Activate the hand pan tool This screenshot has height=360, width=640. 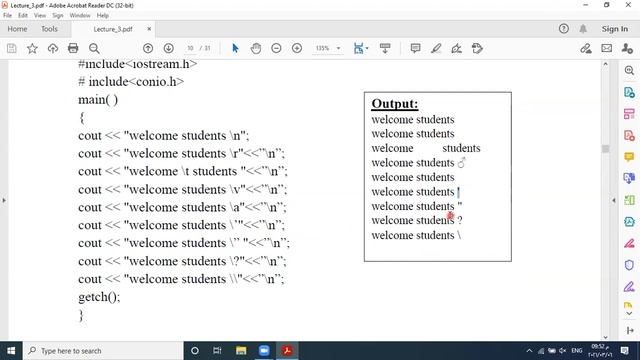pos(256,49)
